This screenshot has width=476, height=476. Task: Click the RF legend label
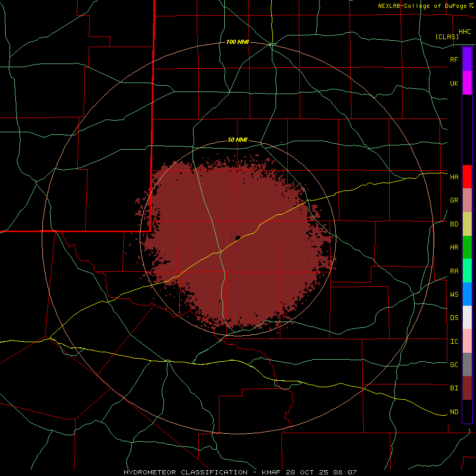point(454,59)
